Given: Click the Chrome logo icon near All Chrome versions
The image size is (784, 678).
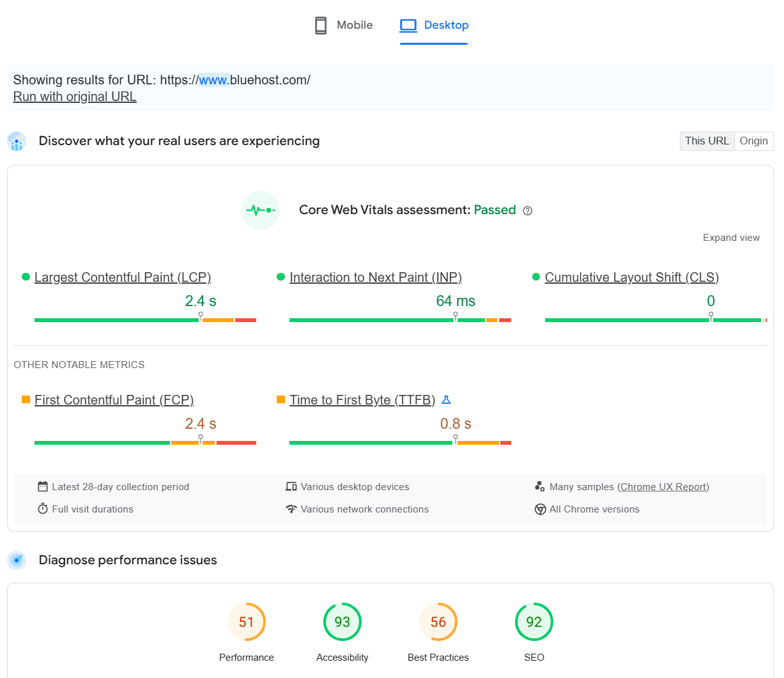Looking at the screenshot, I should [x=541, y=509].
